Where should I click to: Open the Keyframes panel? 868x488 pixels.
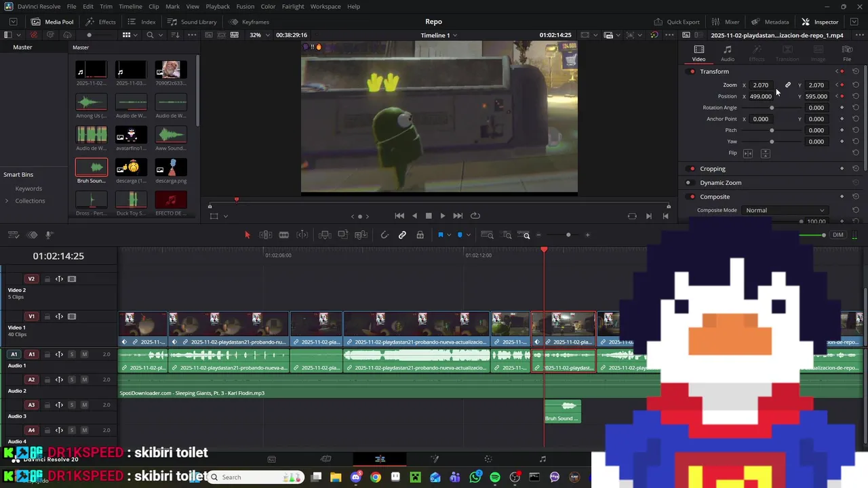[x=249, y=22]
